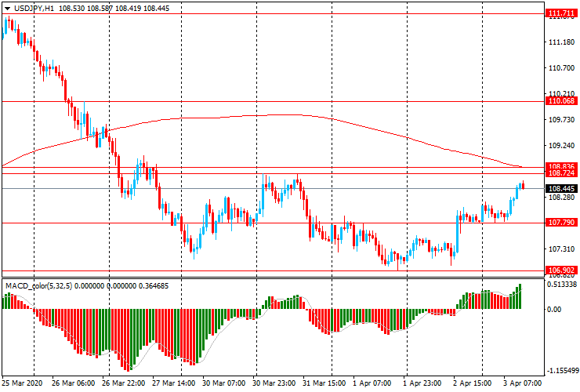
Task: Click the 3 Apr 07:00 time label
Action: point(523,383)
